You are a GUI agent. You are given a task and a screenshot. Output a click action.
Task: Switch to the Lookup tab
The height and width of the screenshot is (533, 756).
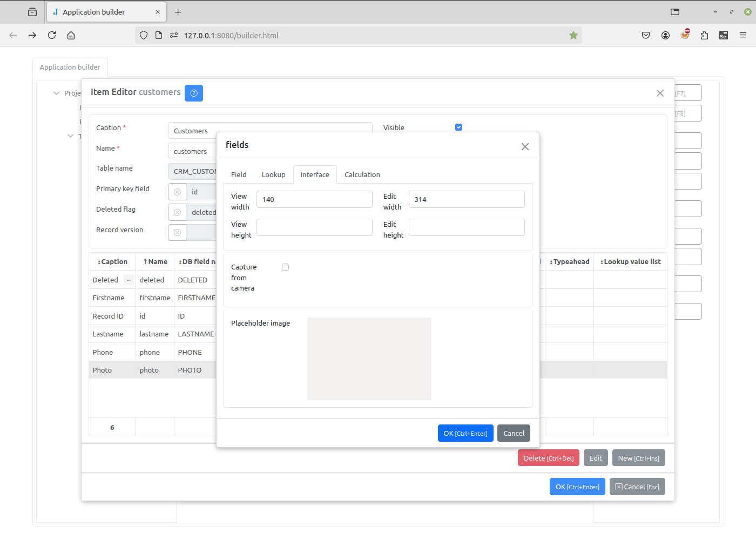tap(273, 174)
